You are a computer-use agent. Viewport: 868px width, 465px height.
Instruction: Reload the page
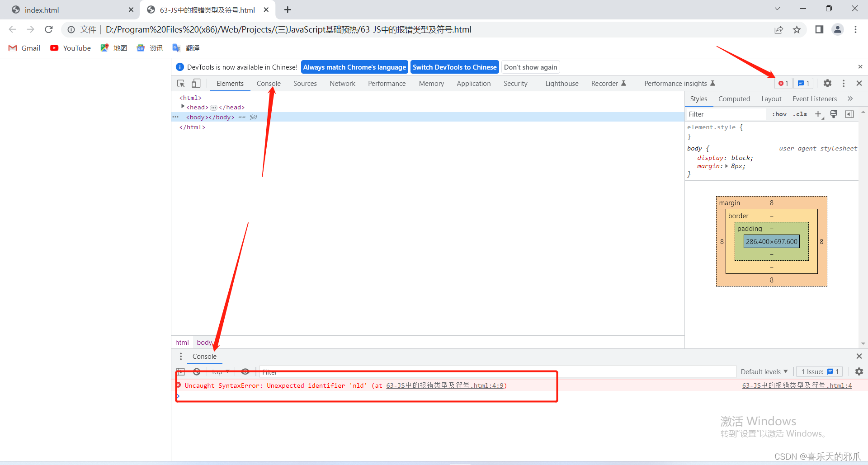point(49,29)
